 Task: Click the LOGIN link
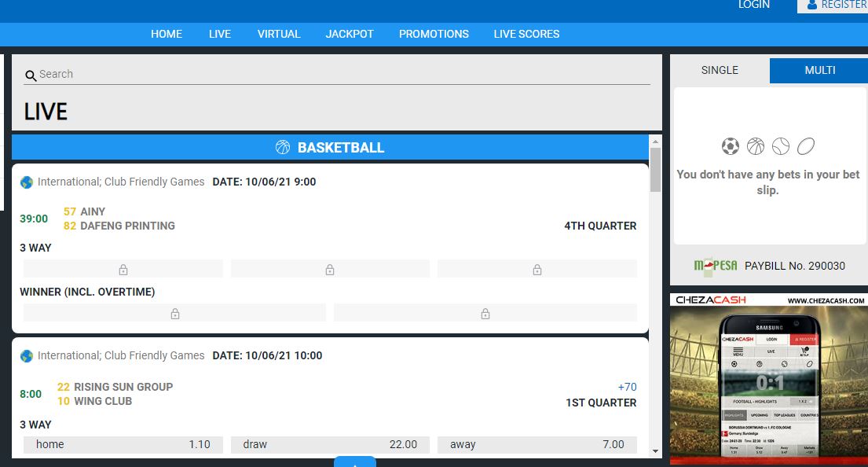(x=754, y=5)
